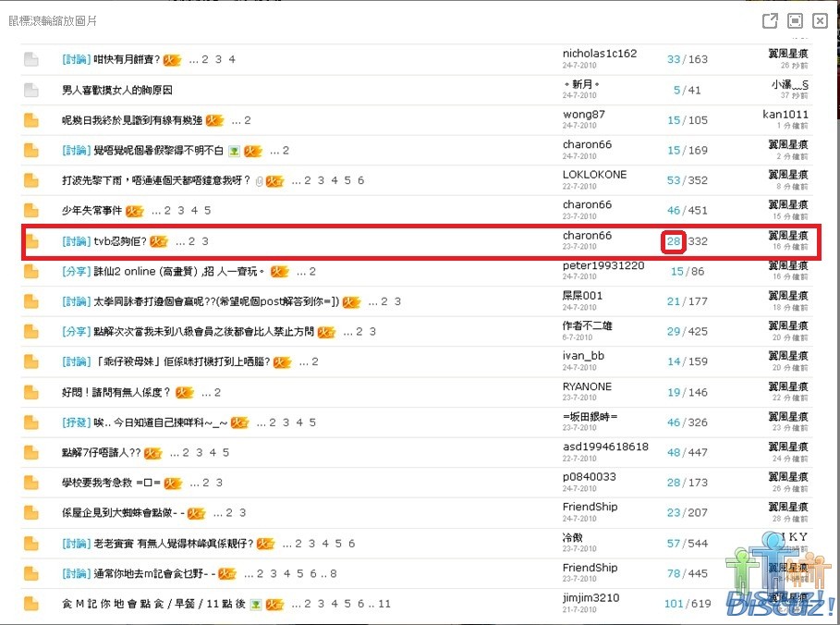Go to page 6 of 打波先黎下雨 thread
Screen dimensions: 840x625
click(x=360, y=180)
